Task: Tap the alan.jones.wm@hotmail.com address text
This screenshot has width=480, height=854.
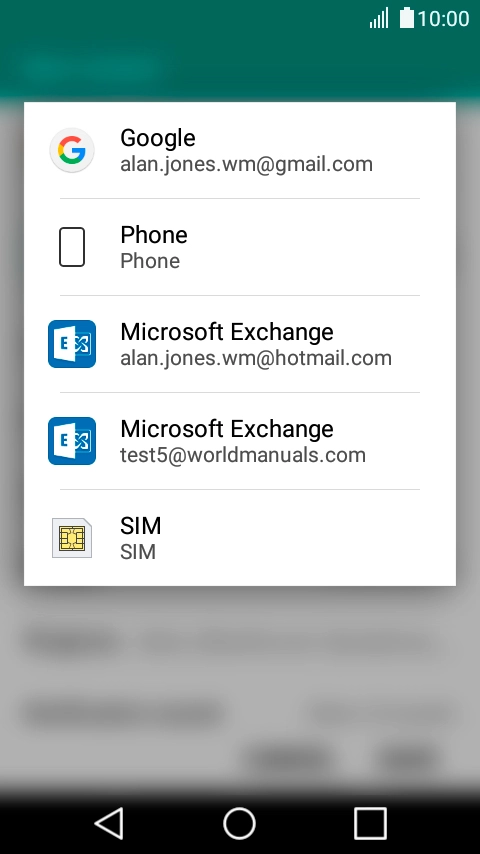Action: [x=256, y=358]
